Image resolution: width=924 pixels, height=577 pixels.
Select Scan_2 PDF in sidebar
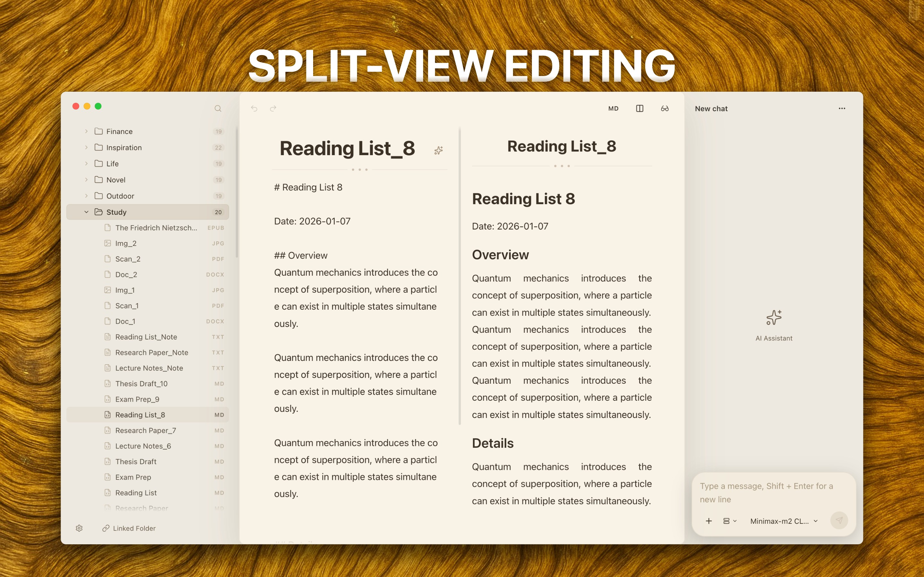(x=128, y=259)
